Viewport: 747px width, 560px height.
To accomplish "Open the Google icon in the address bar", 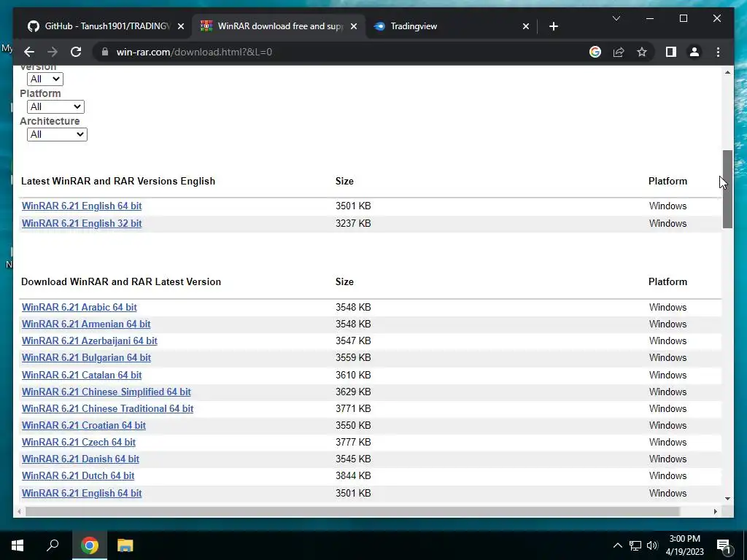I will [595, 52].
